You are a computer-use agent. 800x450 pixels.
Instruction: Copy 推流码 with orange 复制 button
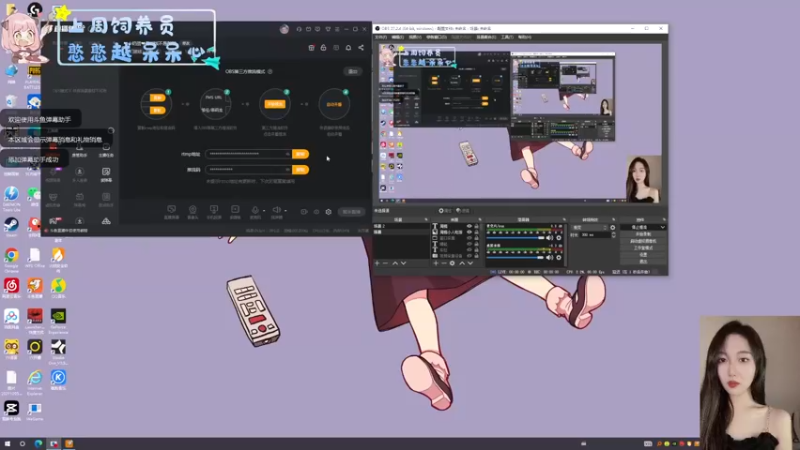301,169
